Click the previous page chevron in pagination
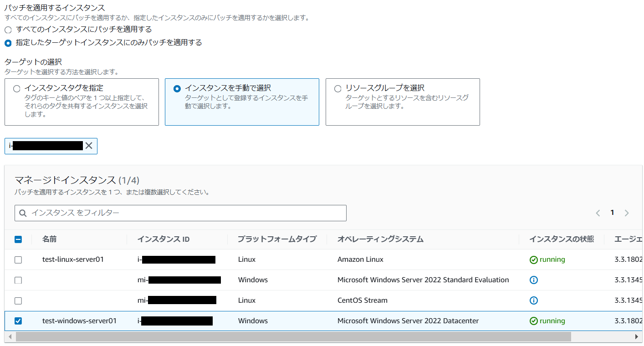This screenshot has height=346, width=644. coord(598,213)
